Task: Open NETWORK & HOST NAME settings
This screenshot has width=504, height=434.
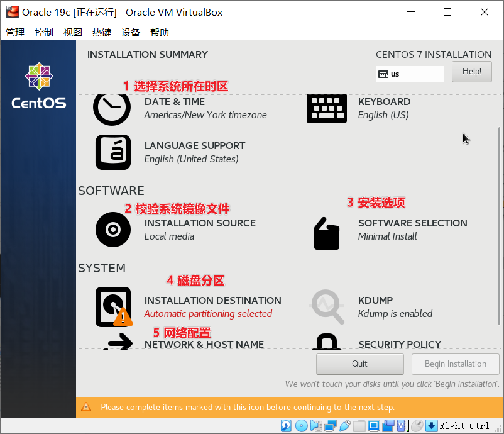Action: coord(204,344)
